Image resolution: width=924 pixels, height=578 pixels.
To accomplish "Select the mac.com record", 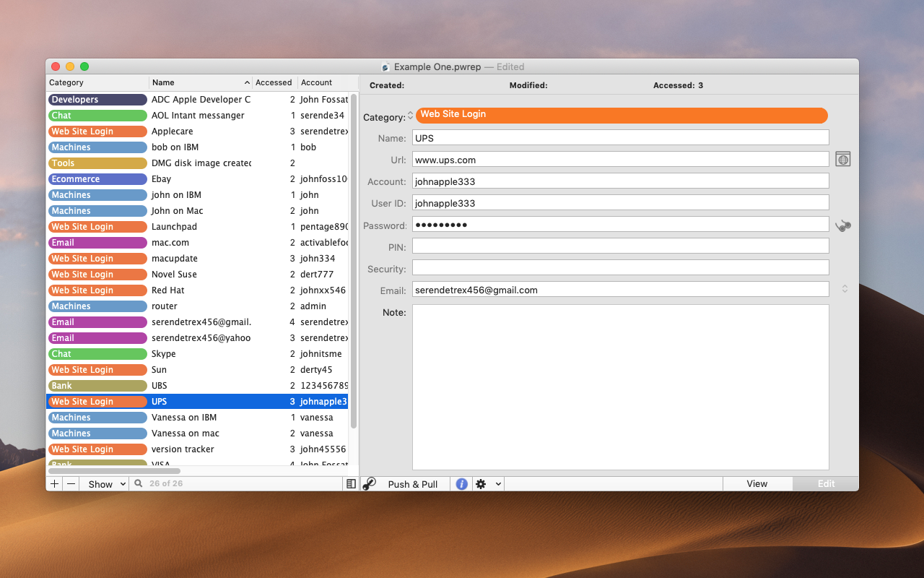I will coord(198,243).
